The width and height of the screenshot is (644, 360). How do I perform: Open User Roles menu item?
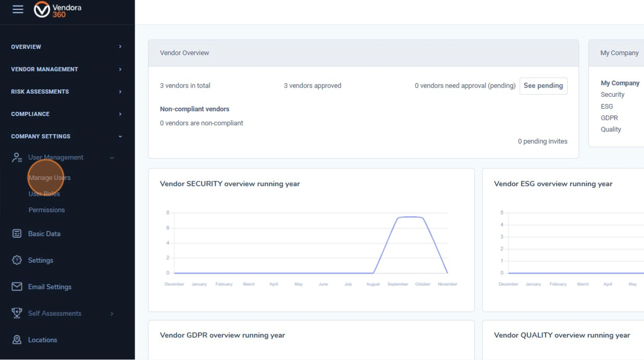coord(44,194)
